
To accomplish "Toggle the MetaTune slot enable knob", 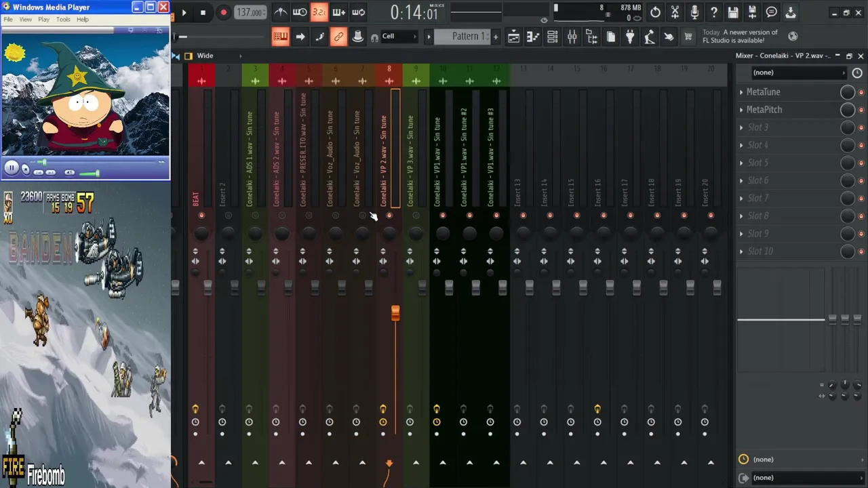I will click(848, 92).
